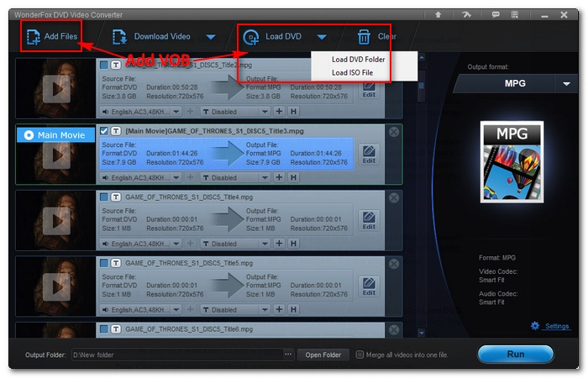Click the H hardcode icon for Title2.mpg
This screenshot has height=378, width=588.
(x=294, y=112)
